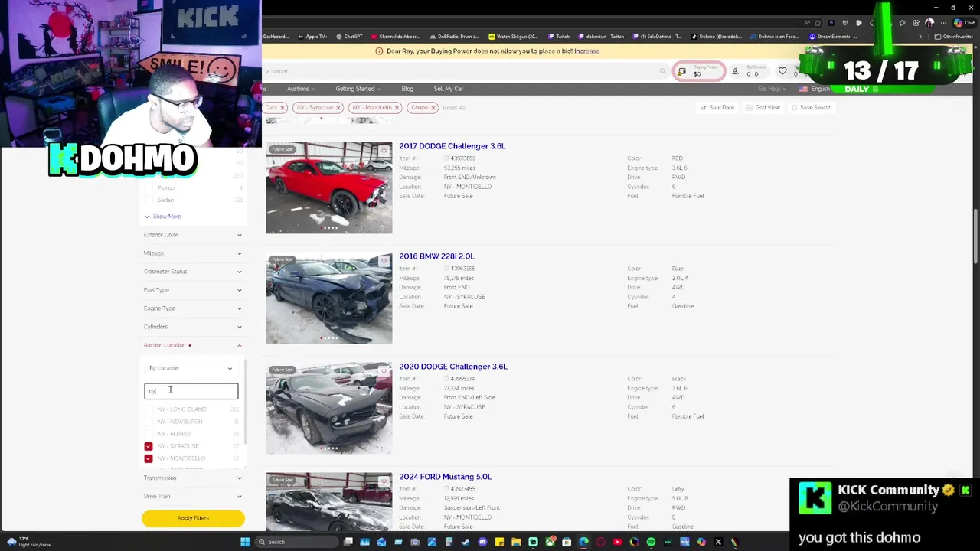Open the black 2020 Dodge Challenger photo
This screenshot has width=980, height=551.
[x=329, y=408]
